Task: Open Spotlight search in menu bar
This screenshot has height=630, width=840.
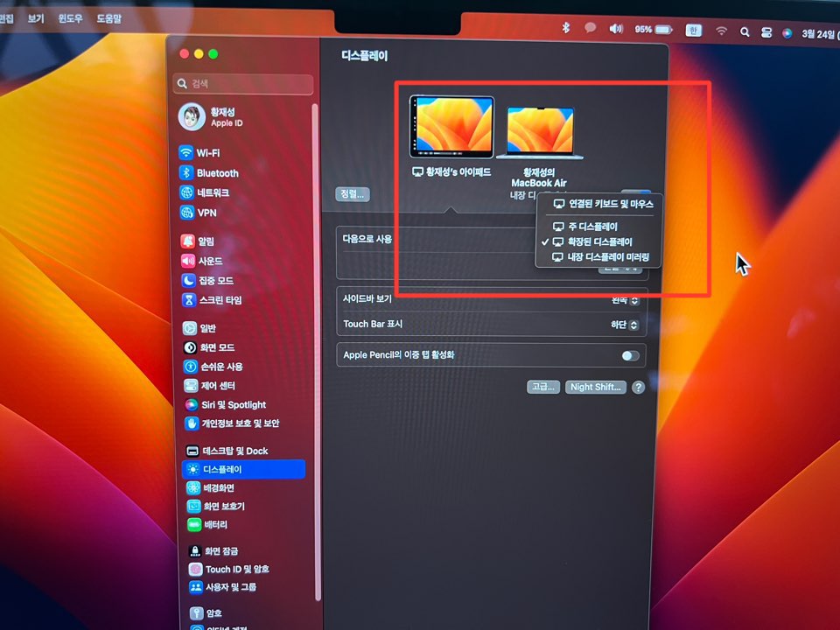Action: coord(745,32)
